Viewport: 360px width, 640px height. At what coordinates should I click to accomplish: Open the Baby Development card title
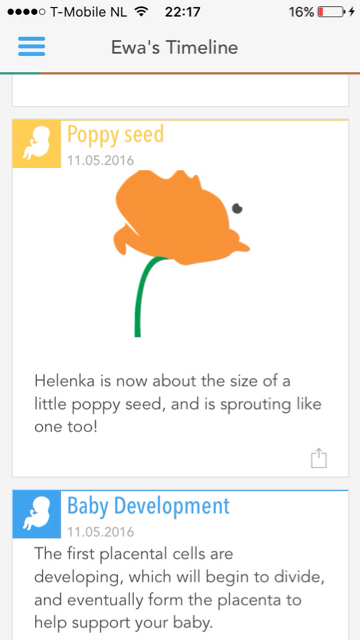[149, 505]
